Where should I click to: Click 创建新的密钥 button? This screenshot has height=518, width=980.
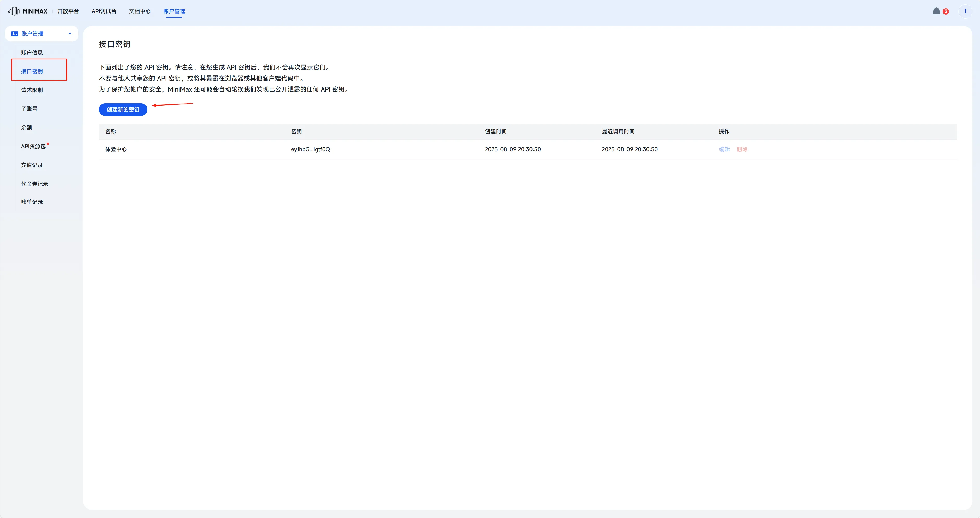point(123,110)
